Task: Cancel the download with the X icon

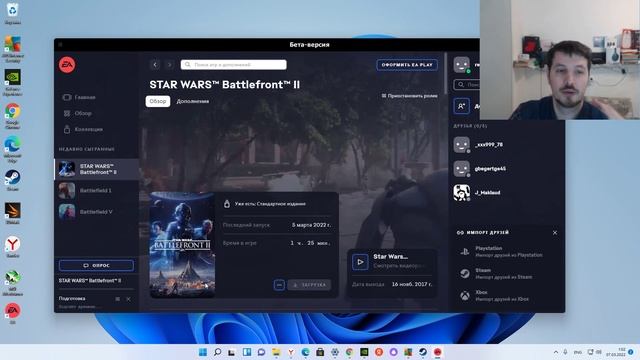Action: [129, 299]
